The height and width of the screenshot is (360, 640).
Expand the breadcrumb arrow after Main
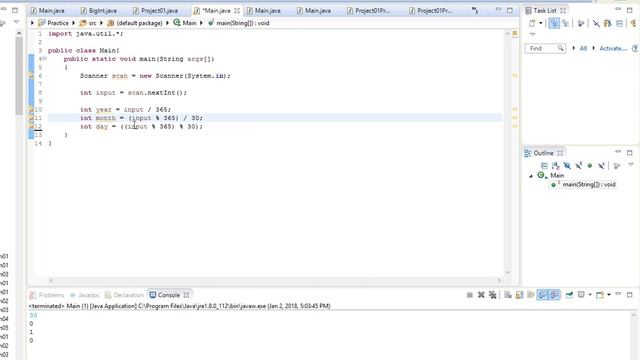click(201, 23)
